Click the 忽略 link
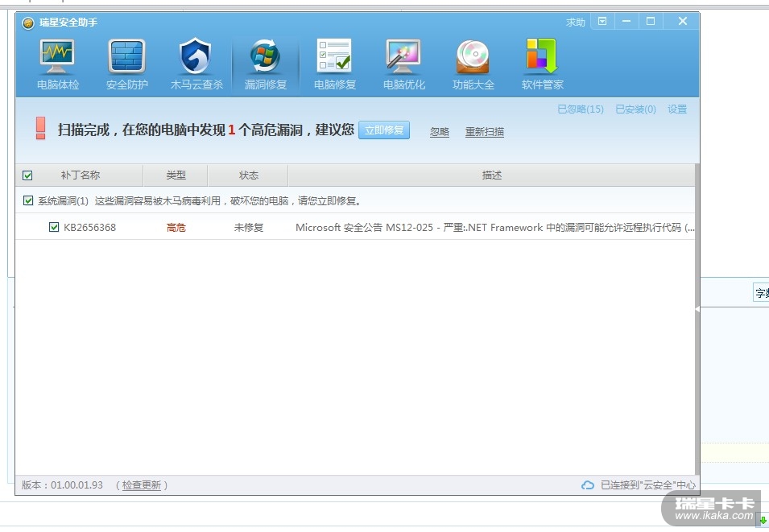This screenshot has height=532, width=769. (x=440, y=132)
